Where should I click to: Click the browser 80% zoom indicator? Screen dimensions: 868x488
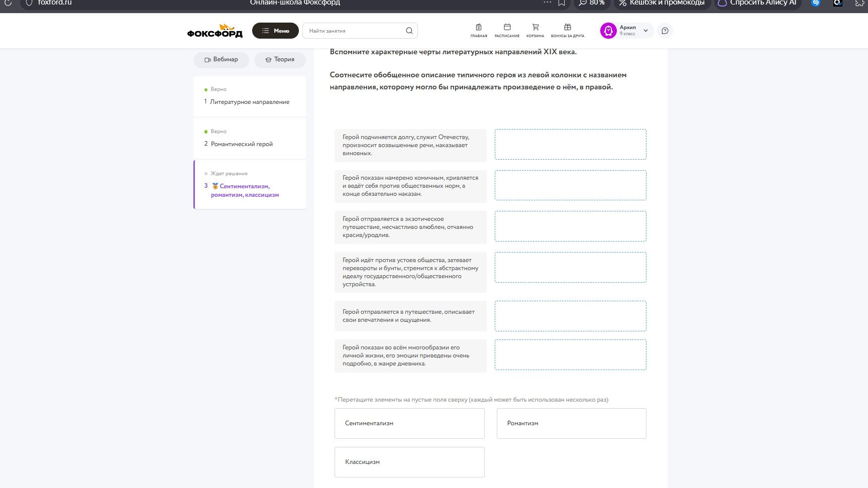coord(592,3)
